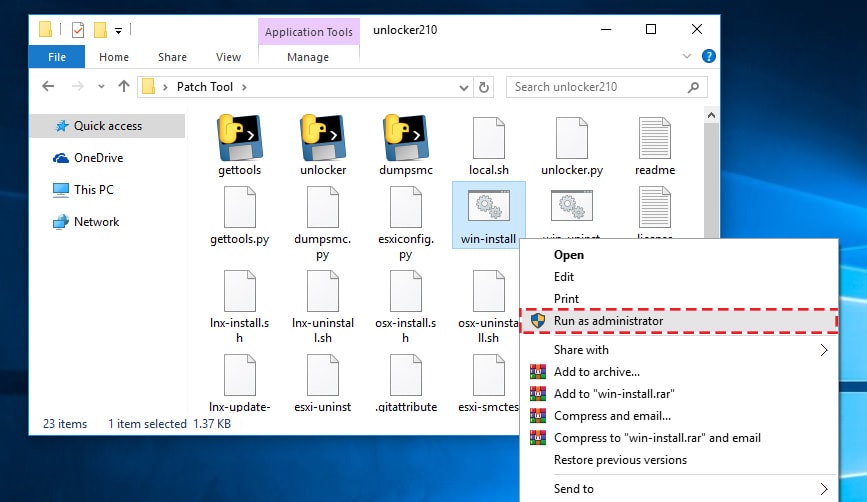Select the dumpsmc Python executable icon
The height and width of the screenshot is (502, 867).
(x=406, y=137)
